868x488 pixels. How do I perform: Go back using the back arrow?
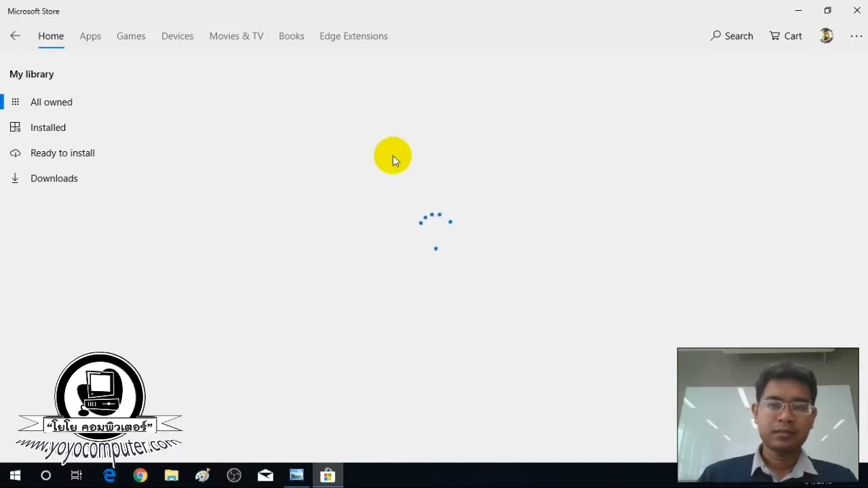(x=15, y=35)
